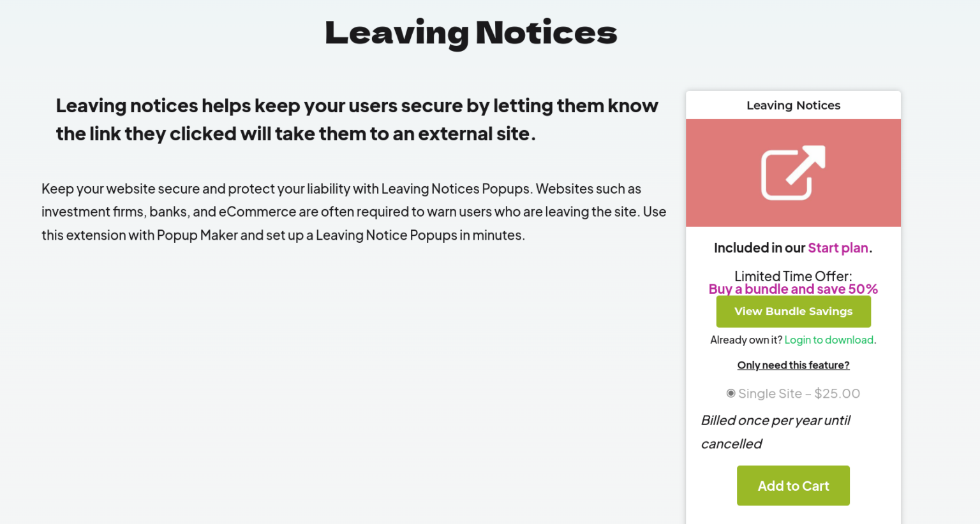This screenshot has height=524, width=980.
Task: Click the paragraph mentioning Popup Maker
Action: [x=353, y=212]
